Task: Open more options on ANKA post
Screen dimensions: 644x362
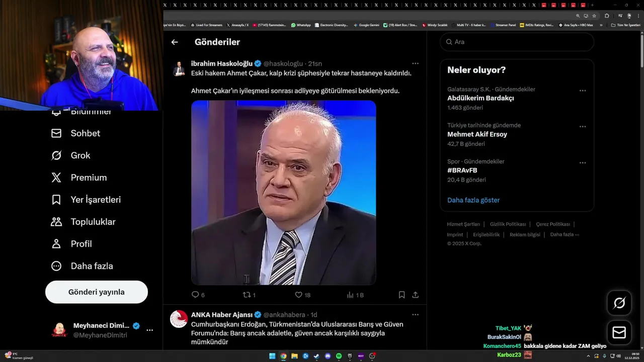Action: tap(415, 315)
